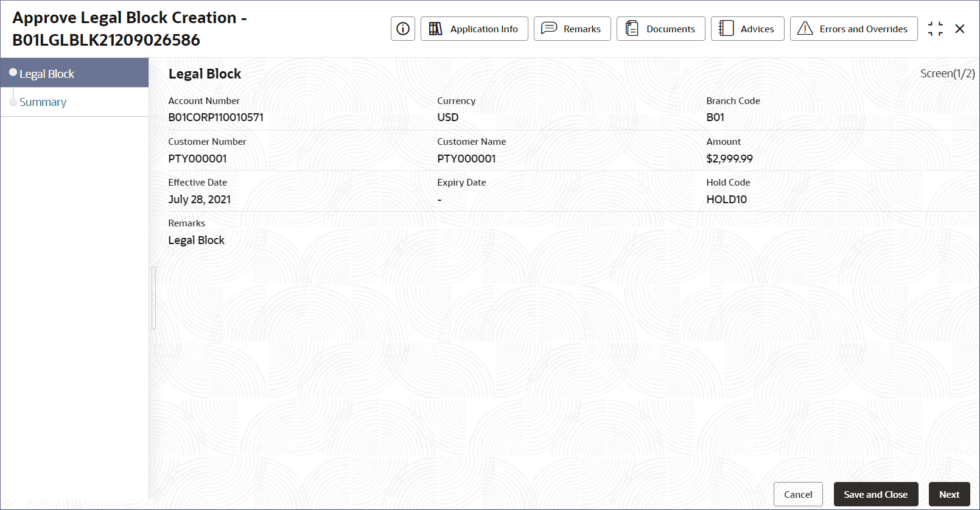Viewport: 980px width, 510px height.
Task: Open the Advices button
Action: (747, 29)
